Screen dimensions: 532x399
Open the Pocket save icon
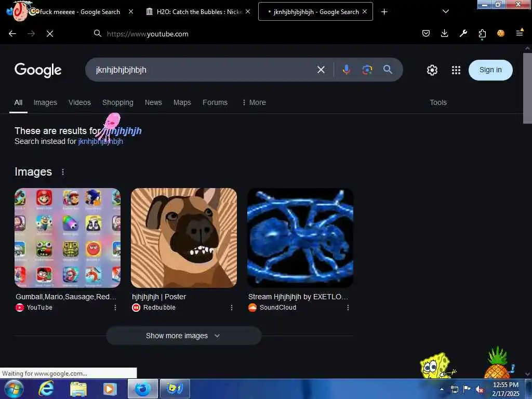426,33
